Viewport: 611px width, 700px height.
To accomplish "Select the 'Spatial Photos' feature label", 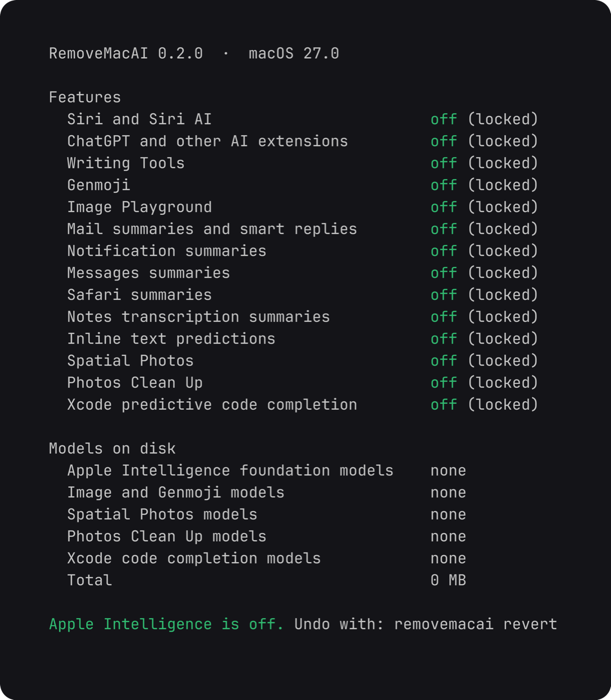I will point(130,361).
